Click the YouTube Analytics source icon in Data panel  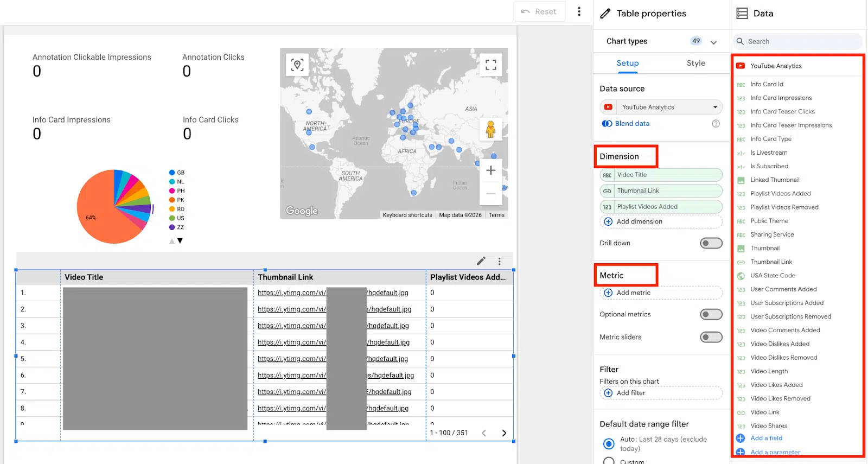[x=741, y=66]
